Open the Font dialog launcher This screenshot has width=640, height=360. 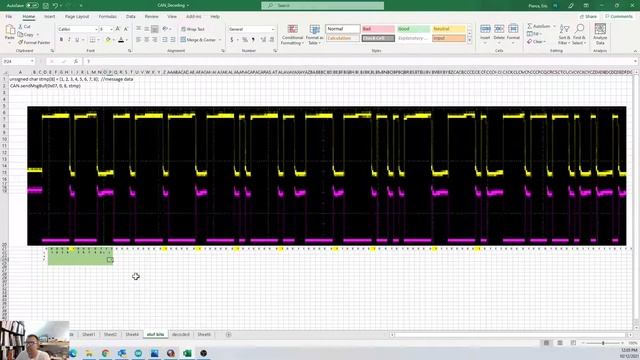[x=130, y=51]
